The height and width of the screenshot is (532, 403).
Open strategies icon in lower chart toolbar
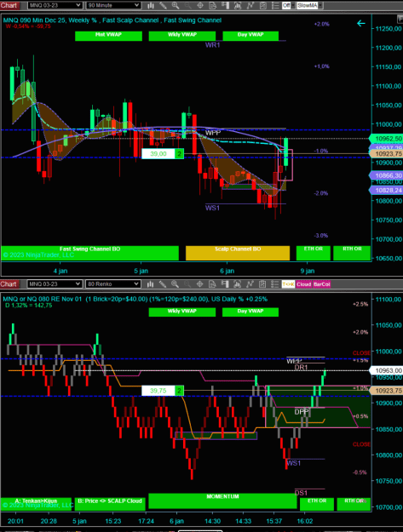[x=262, y=284]
